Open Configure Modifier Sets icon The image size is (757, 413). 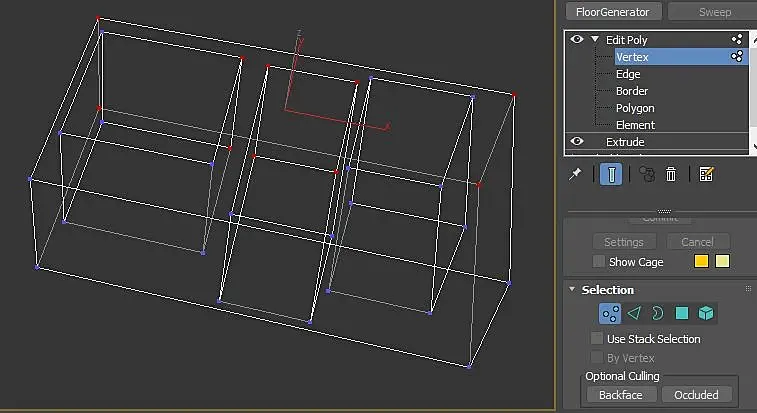point(706,174)
